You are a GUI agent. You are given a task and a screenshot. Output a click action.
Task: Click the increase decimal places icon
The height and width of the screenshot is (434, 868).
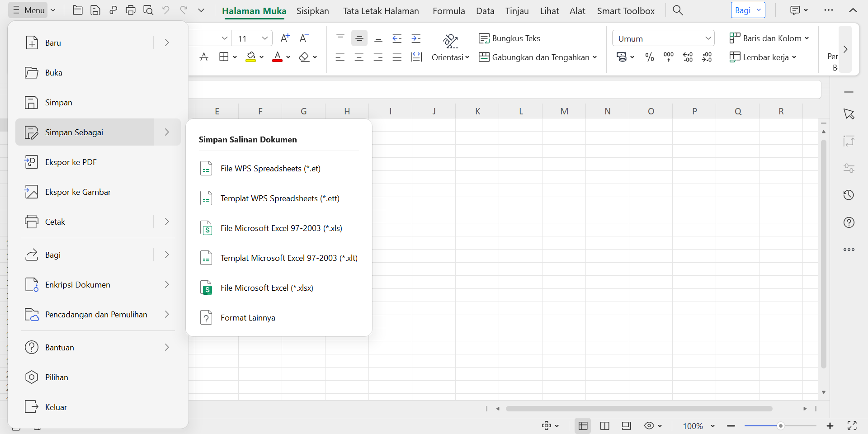tap(688, 57)
